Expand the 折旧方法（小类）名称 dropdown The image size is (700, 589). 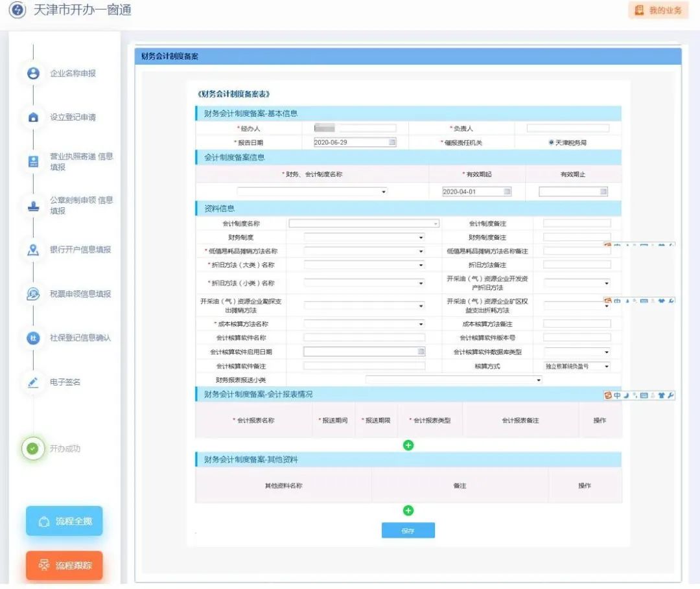[x=364, y=283]
